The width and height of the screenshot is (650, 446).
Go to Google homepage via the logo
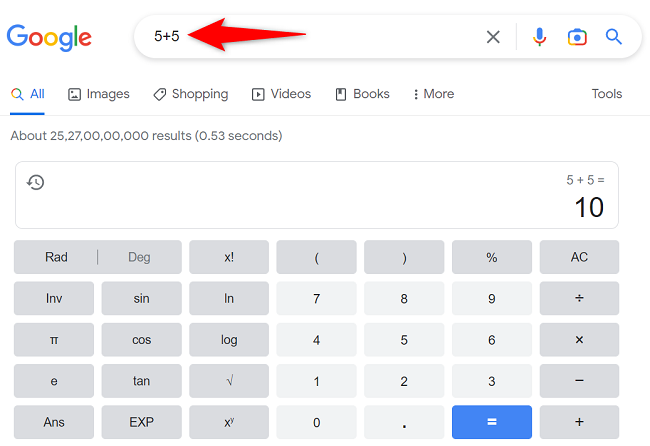click(x=49, y=38)
